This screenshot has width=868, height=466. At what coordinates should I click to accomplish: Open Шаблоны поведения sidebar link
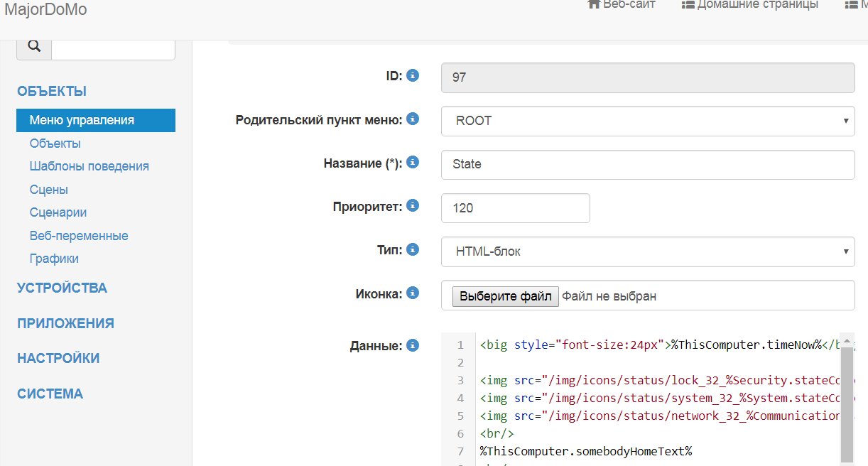point(89,166)
